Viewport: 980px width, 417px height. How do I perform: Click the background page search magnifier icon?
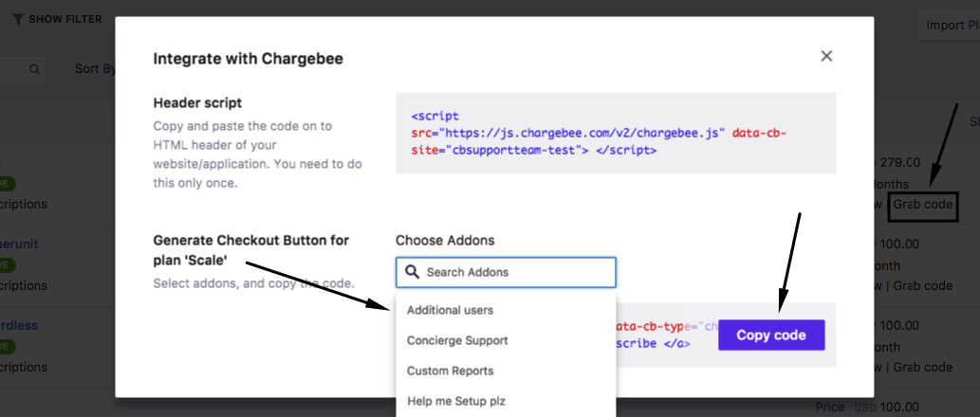34,69
